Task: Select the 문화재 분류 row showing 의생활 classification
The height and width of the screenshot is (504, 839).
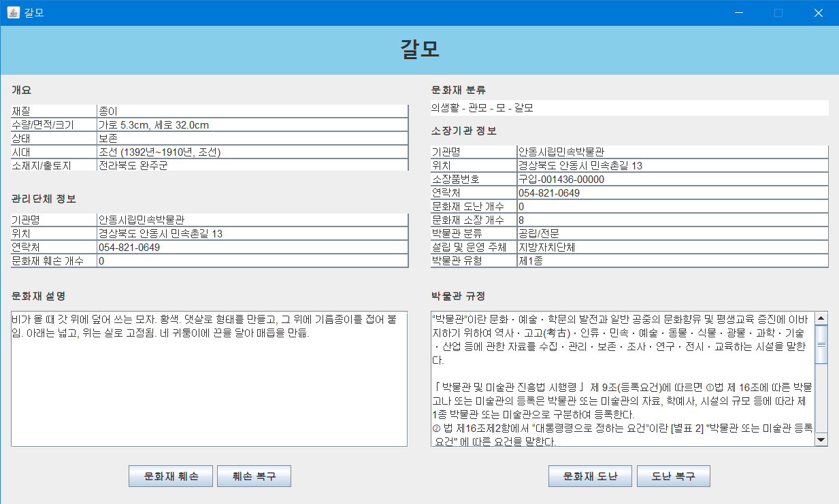Action: [x=626, y=107]
